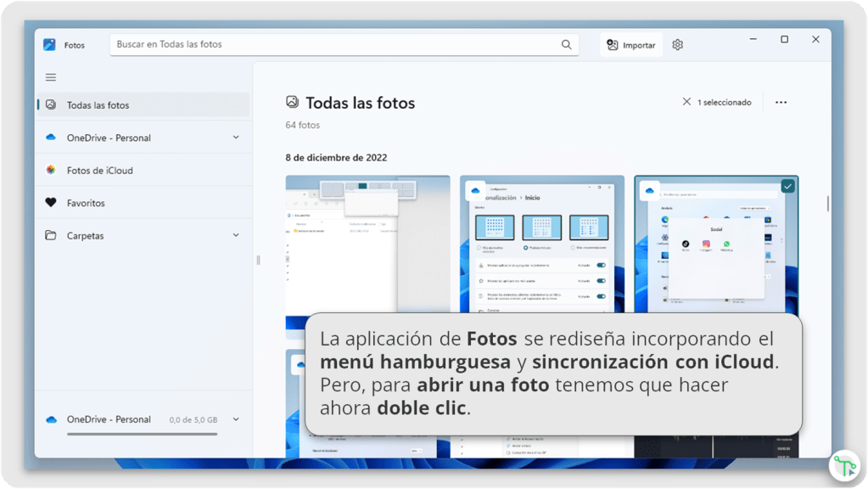This screenshot has height=489, width=868.
Task: Click the search box for all photos
Action: (x=335, y=45)
